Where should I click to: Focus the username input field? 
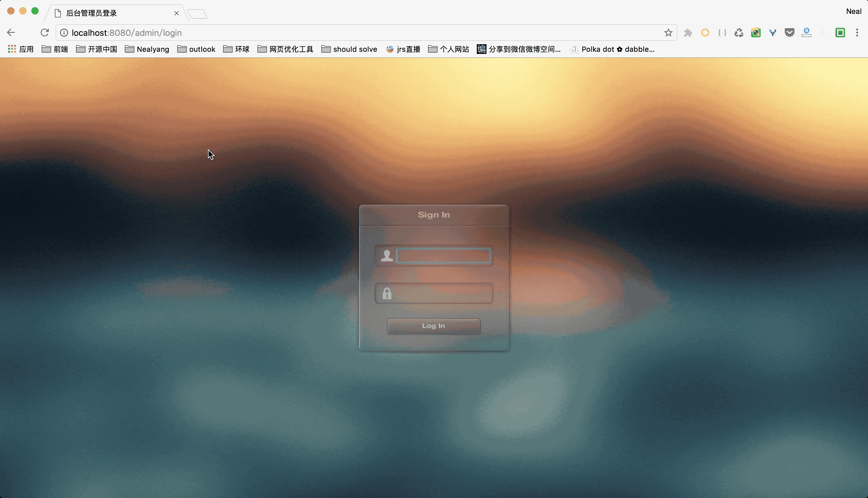(x=443, y=256)
